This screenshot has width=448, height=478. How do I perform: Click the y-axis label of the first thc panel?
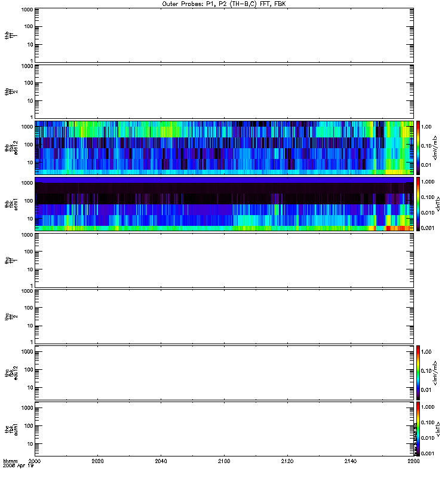point(11,261)
